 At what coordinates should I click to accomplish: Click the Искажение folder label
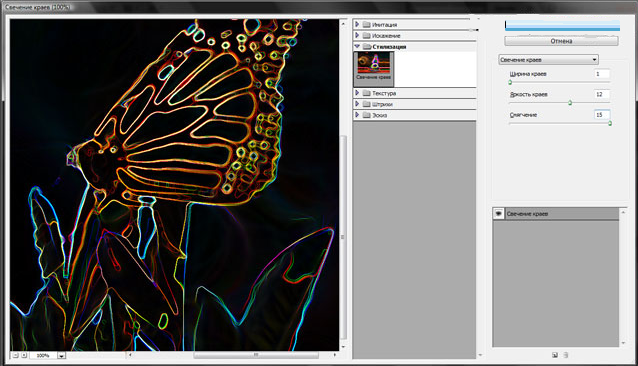pos(386,36)
